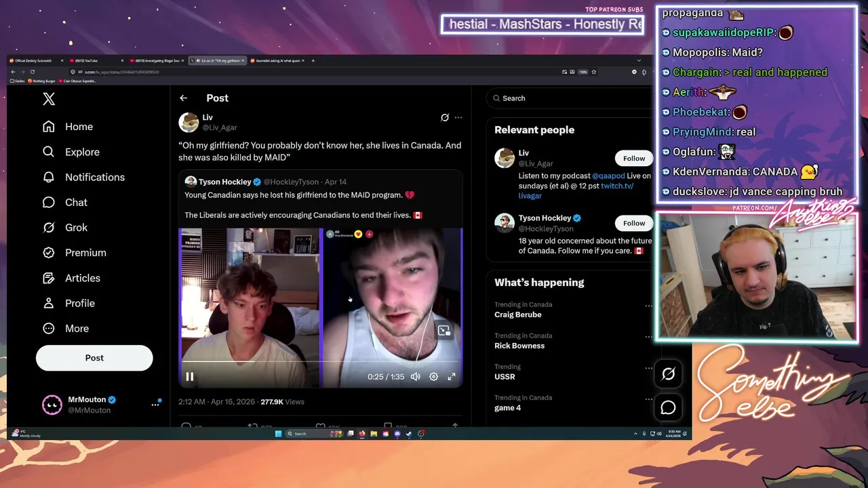
Task: Bookmark page with star icon
Action: (594, 72)
